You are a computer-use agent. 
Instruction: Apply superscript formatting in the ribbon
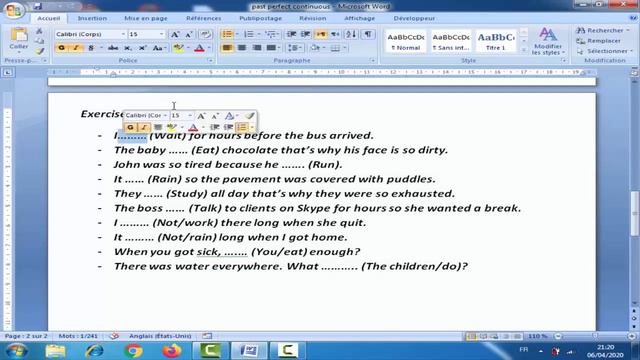pyautogui.click(x=142, y=48)
